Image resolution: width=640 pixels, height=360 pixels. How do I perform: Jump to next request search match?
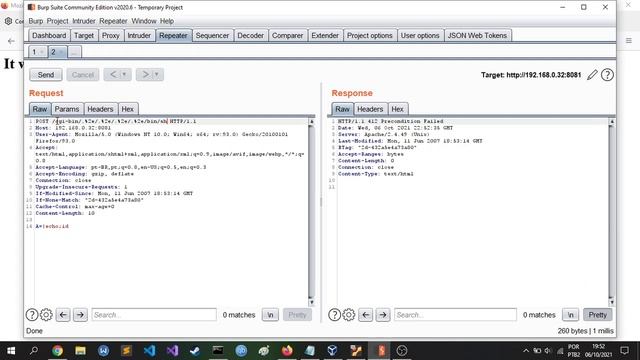point(80,315)
